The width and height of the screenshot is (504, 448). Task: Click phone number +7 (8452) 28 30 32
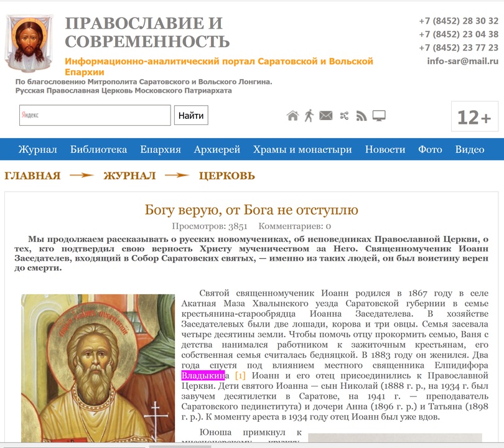[x=459, y=21]
